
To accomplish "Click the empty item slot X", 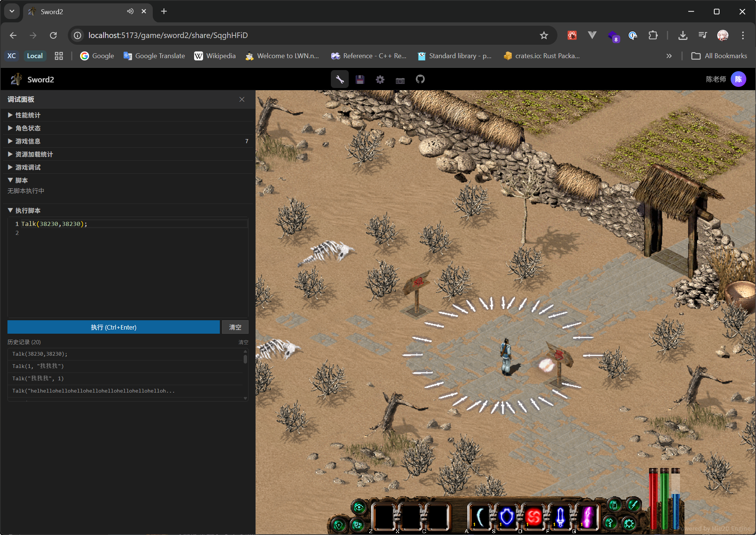I will click(410, 517).
